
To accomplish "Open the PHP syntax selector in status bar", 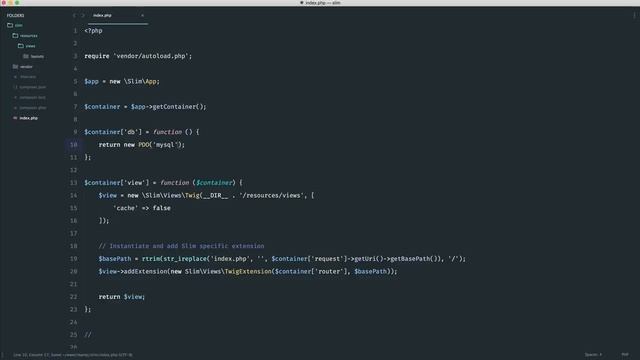I will pos(625,355).
